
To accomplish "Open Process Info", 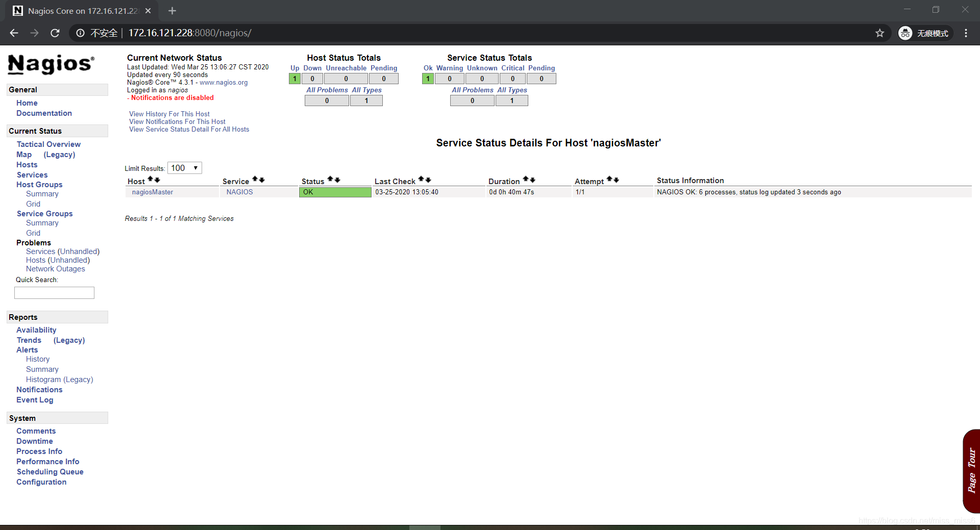I will (x=39, y=451).
